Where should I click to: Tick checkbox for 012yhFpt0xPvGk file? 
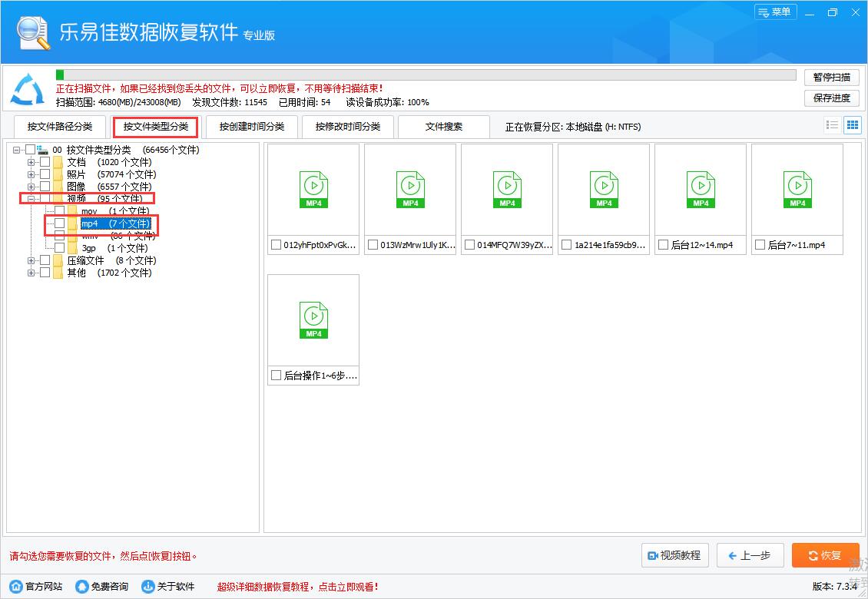276,244
